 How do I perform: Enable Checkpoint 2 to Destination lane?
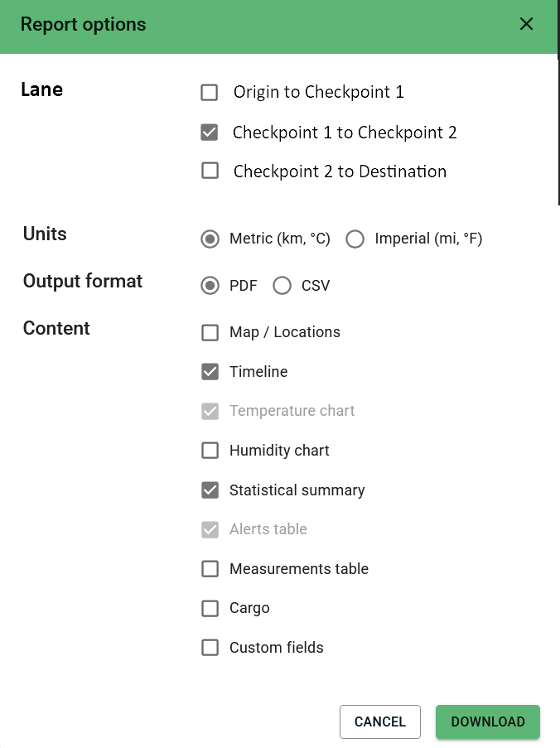(x=210, y=171)
